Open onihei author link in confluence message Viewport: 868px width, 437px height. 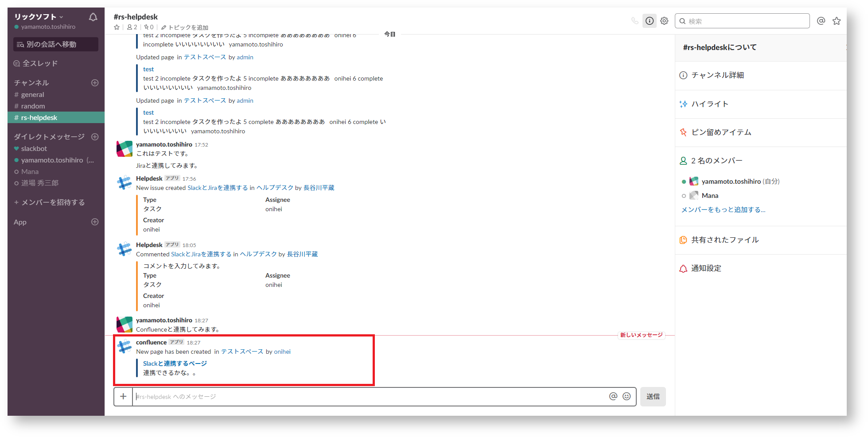282,352
